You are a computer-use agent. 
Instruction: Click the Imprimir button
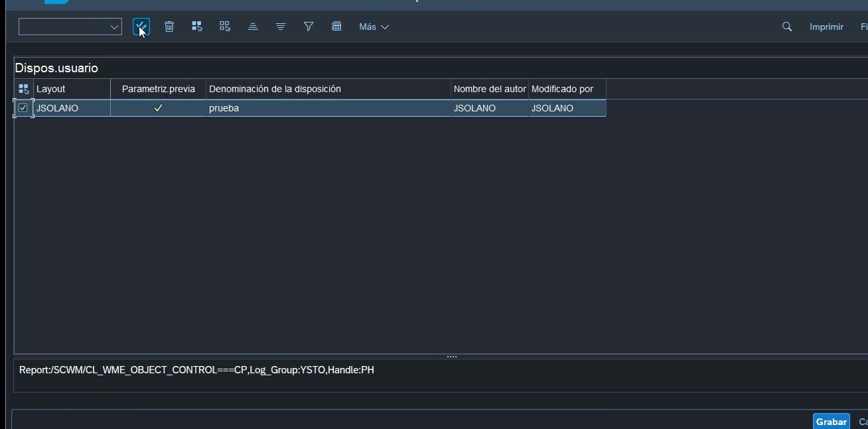[x=826, y=27]
